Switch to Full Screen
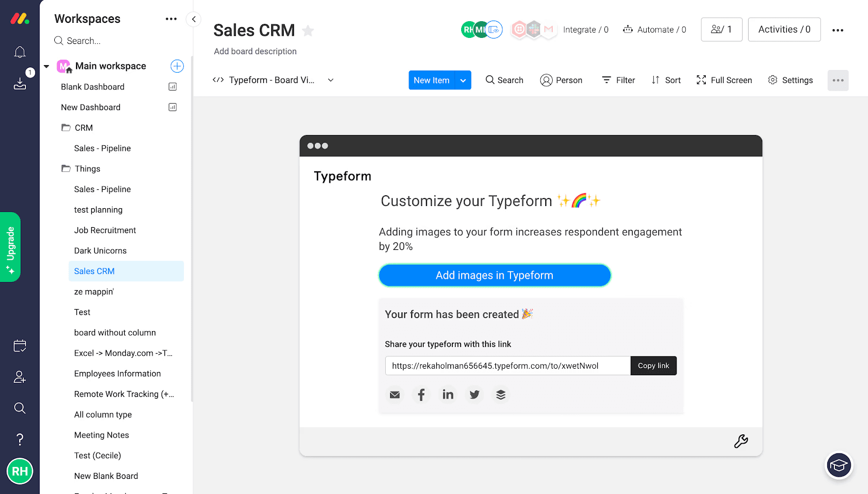Screen dimensions: 868x494 click(724, 80)
